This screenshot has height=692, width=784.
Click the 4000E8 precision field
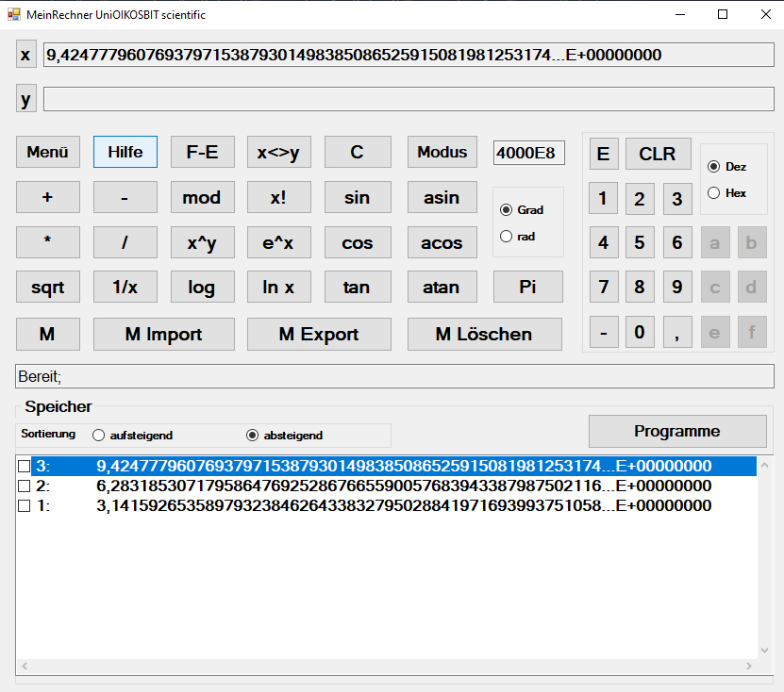coord(528,153)
